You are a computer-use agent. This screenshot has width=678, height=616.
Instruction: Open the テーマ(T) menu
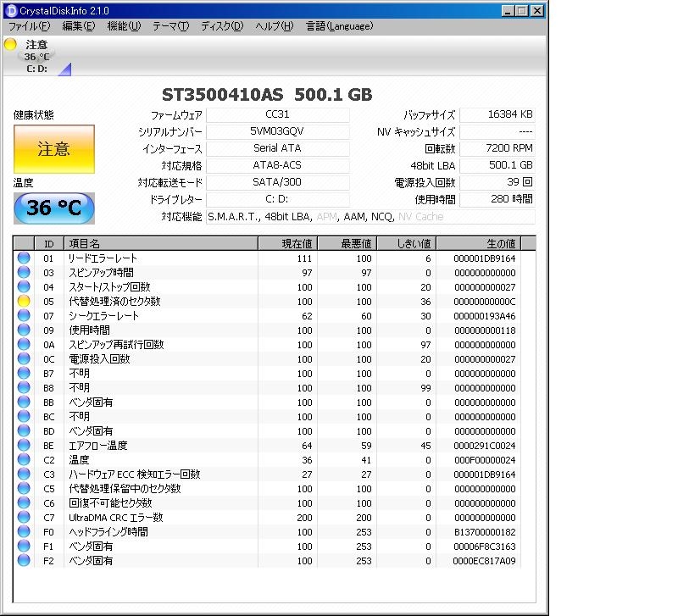pyautogui.click(x=171, y=26)
